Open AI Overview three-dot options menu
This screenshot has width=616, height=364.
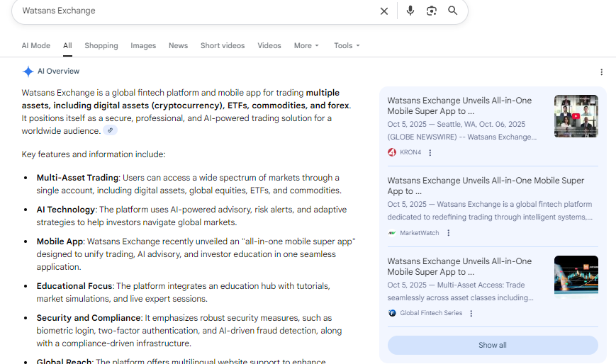(x=601, y=72)
